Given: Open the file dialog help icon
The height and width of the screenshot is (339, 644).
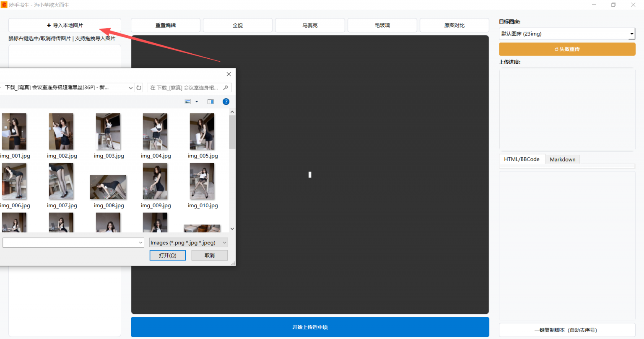Looking at the screenshot, I should [x=226, y=102].
